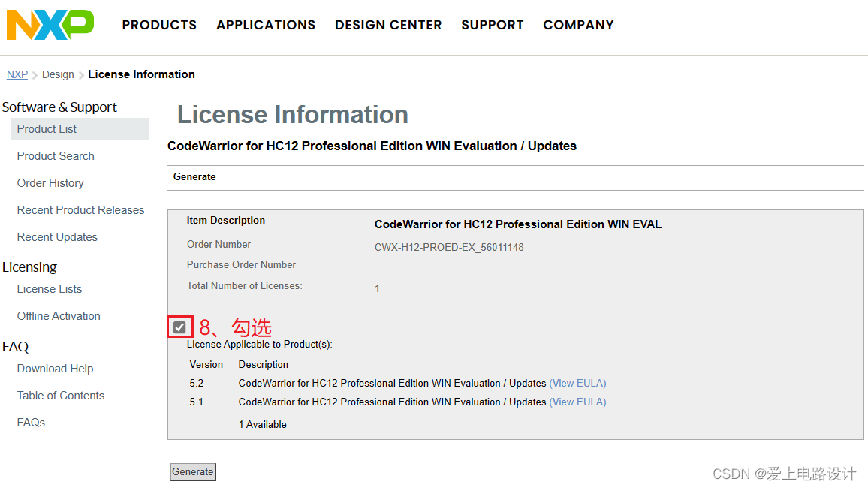Viewport: 868px width, 488px height.
Task: Click version 5.2 cell
Action: 197,384
